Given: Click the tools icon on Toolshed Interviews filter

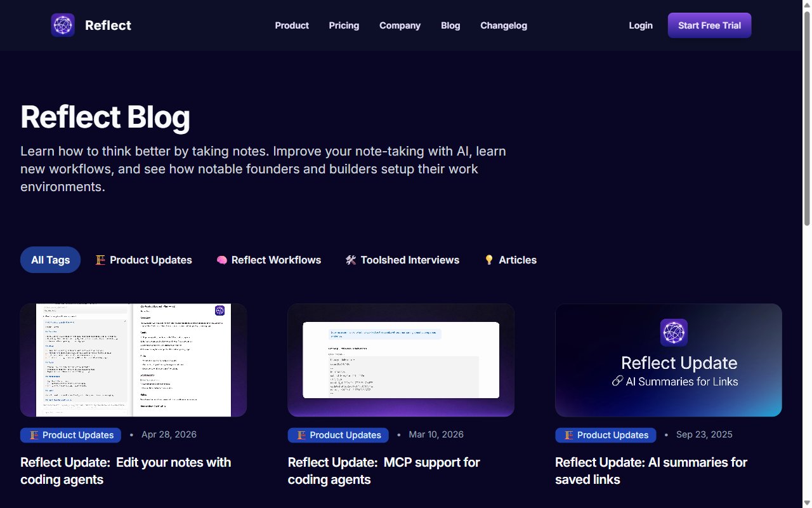Looking at the screenshot, I should (351, 260).
